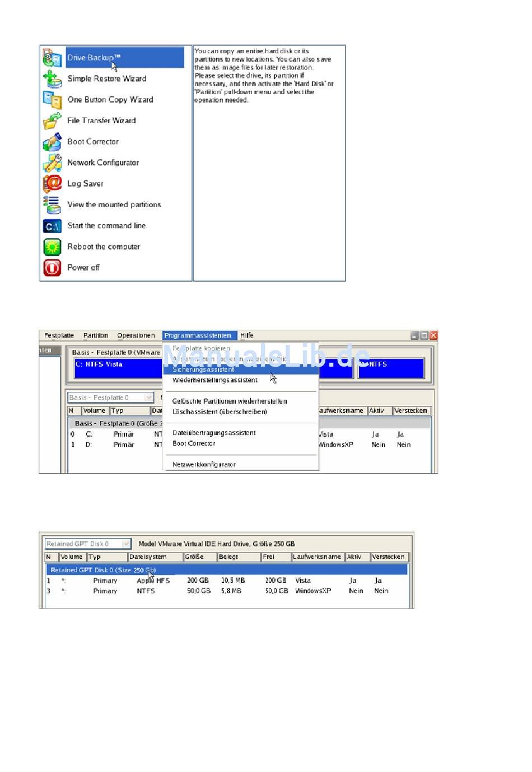Click Verstecken header in Basis Festplatte table
The height and width of the screenshot is (772, 532).
[x=412, y=411]
